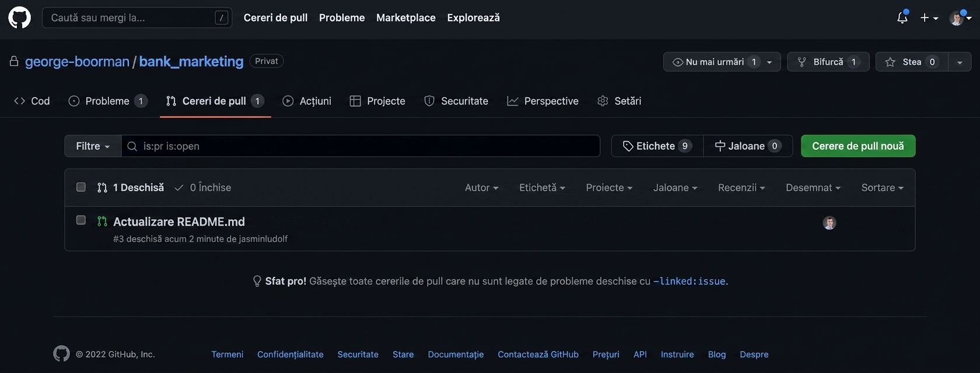Viewport: 980px width, 373px height.
Task: Open the Securitate repository tab
Action: tap(456, 101)
